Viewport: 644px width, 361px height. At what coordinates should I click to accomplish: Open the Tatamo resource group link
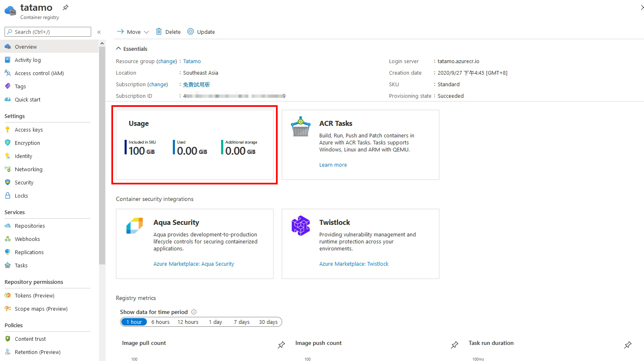pyautogui.click(x=192, y=61)
